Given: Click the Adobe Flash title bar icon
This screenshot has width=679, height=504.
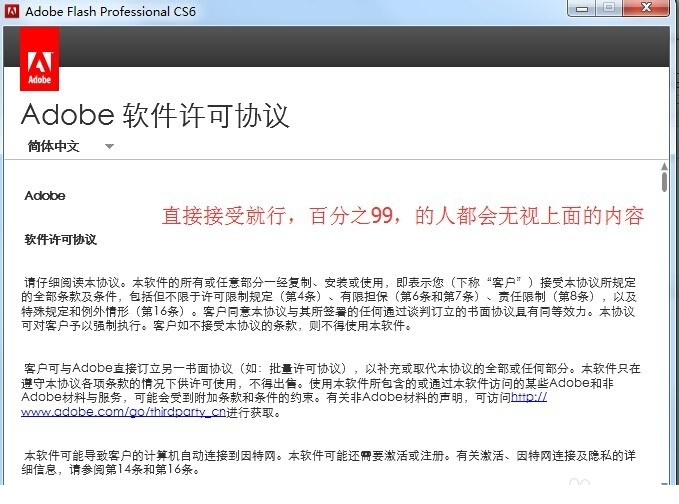Looking at the screenshot, I should pyautogui.click(x=12, y=11).
